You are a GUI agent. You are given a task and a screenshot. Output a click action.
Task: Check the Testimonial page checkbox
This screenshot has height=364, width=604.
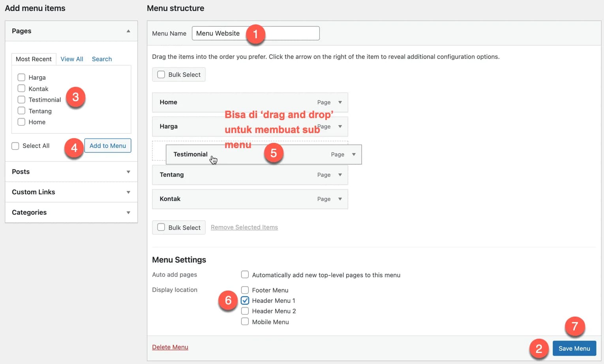[x=21, y=99]
